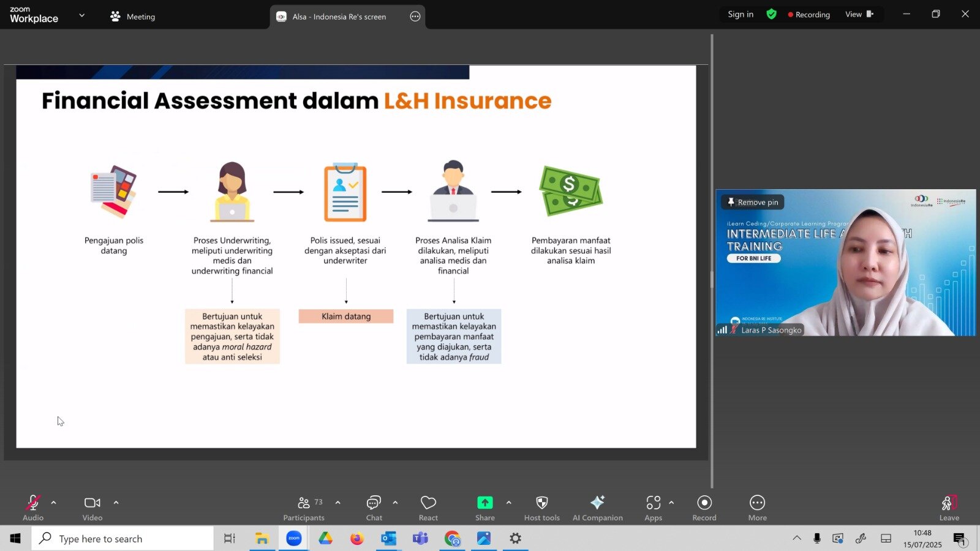Open Microsoft Teams from taskbar
This screenshot has width=980, height=551.
point(420,538)
